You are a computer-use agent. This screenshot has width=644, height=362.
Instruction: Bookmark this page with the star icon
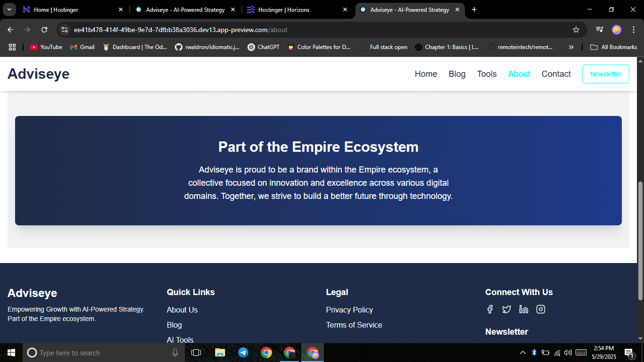(576, 30)
